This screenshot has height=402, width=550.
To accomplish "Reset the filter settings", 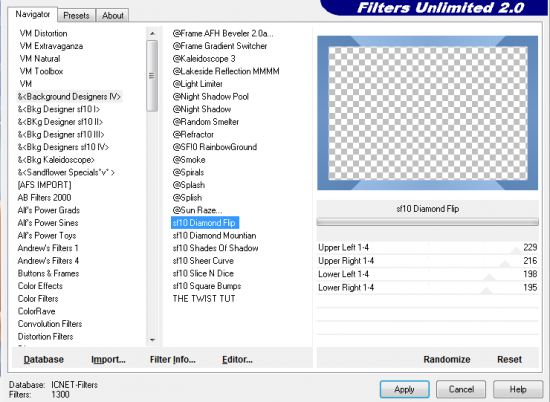I will point(509,359).
